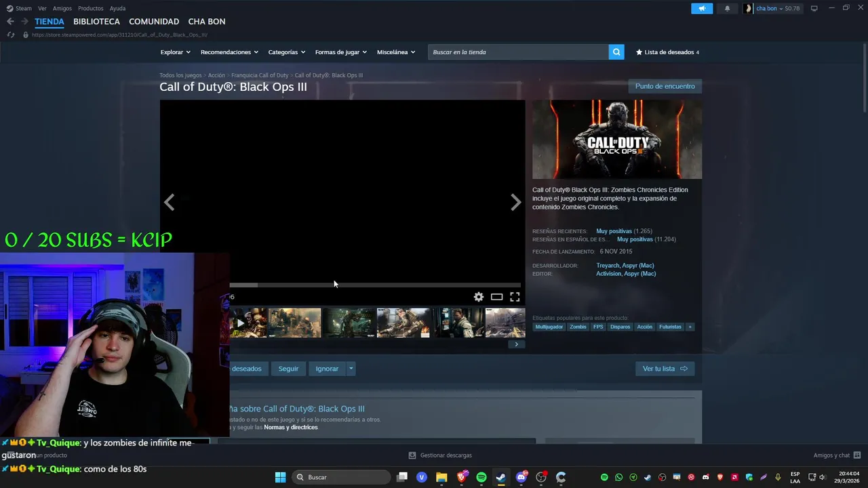Viewport: 868px width, 488px height.
Task: Show previous media with left arrow
Action: point(170,202)
